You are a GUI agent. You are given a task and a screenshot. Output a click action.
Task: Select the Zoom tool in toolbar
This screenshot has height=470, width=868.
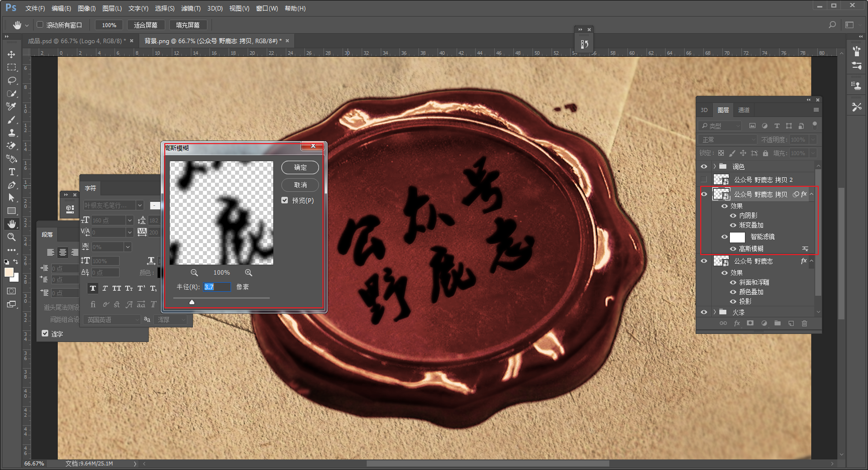click(x=11, y=237)
